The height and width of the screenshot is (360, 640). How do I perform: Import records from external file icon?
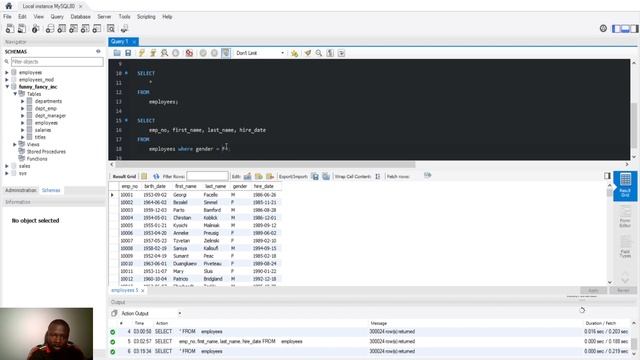(326, 176)
